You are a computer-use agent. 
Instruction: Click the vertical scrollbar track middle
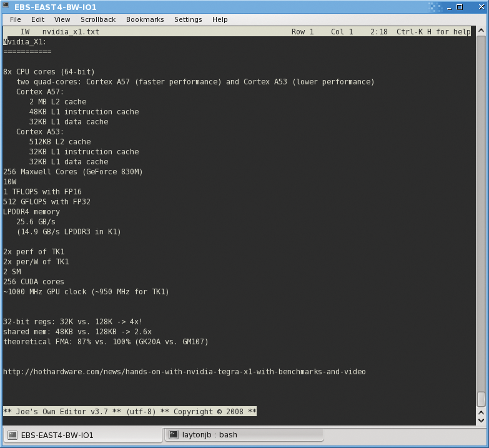[x=481, y=214]
